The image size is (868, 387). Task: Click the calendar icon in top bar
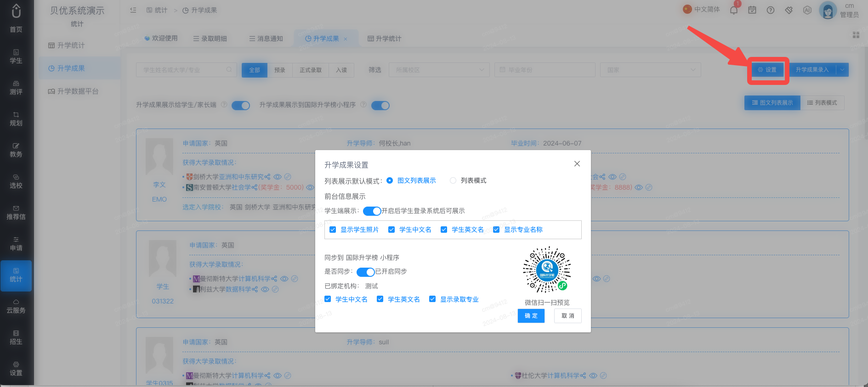click(752, 10)
